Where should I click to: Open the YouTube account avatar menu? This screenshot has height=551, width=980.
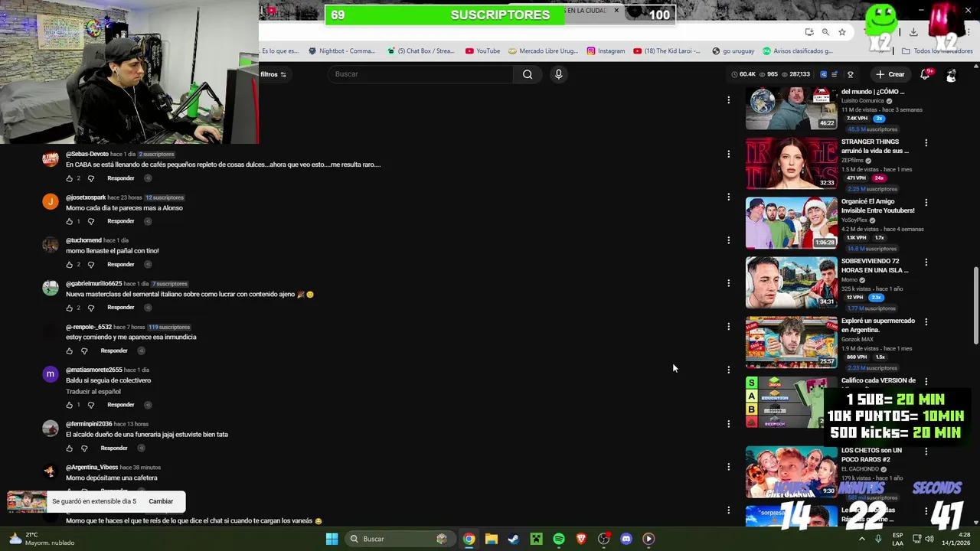tap(951, 74)
